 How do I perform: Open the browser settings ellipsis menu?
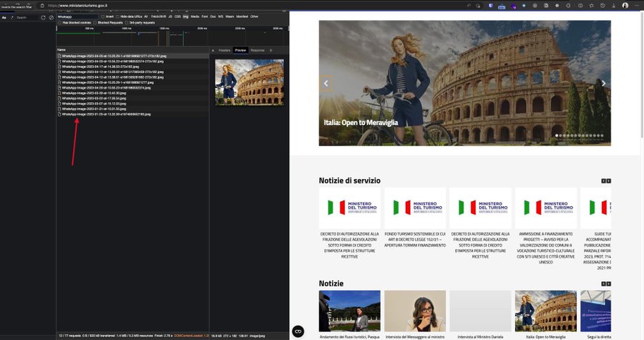[637, 5]
